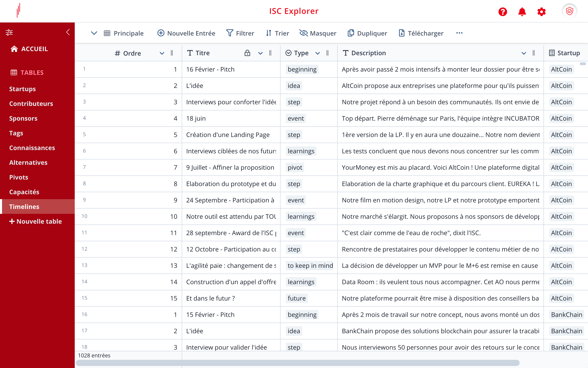Click the resize handle of Description column
The width and height of the screenshot is (588, 368).
(533, 53)
